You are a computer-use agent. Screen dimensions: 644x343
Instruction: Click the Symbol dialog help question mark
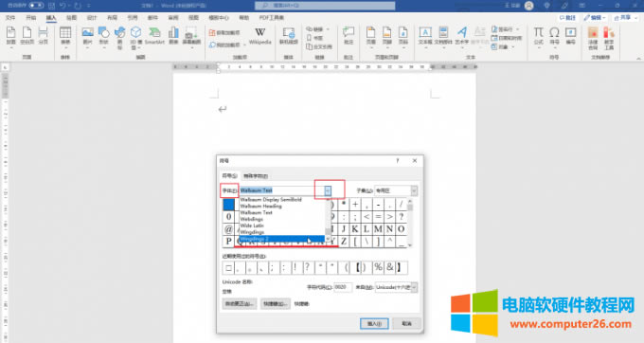397,161
